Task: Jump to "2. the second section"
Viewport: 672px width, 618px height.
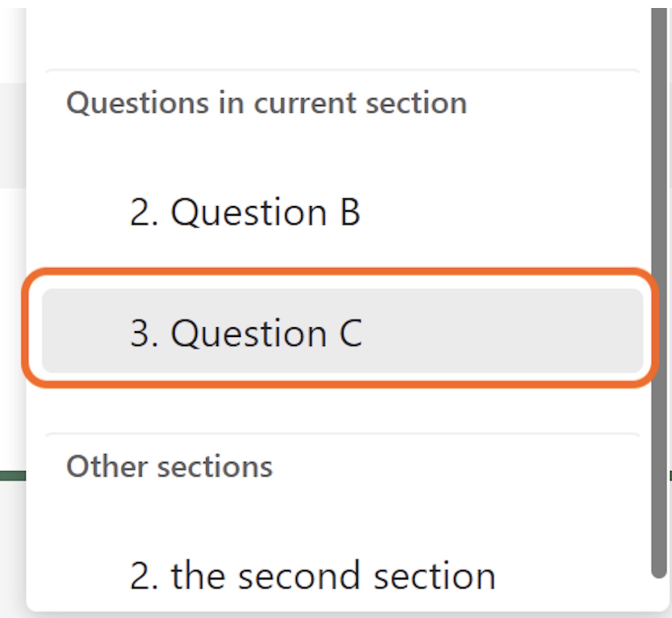Action: pos(312,576)
